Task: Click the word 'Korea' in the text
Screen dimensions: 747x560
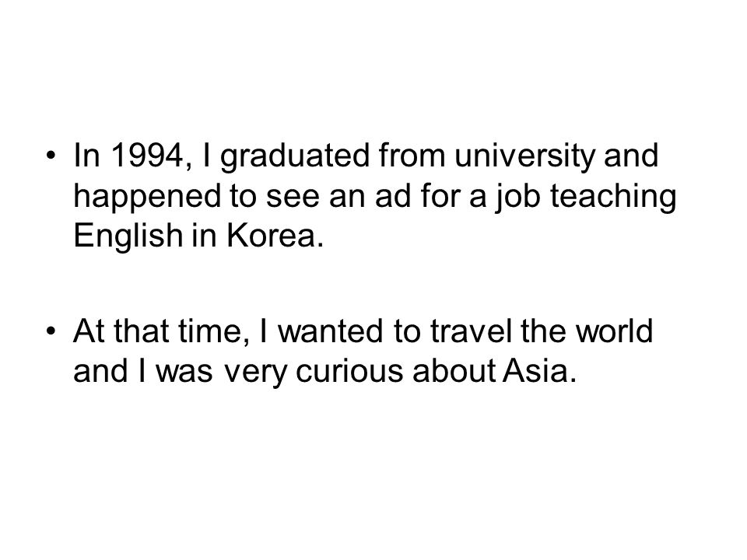Action: (x=271, y=235)
